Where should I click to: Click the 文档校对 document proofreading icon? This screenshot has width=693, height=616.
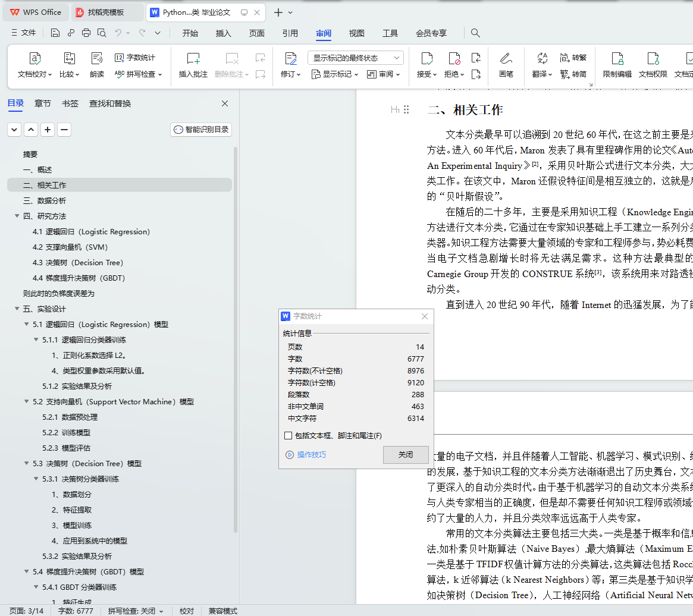click(x=35, y=58)
